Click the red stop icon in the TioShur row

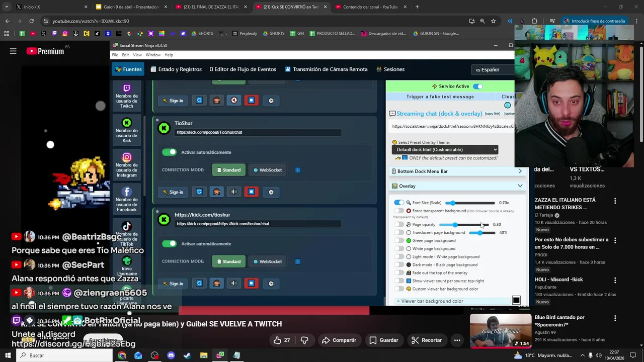pos(251,192)
